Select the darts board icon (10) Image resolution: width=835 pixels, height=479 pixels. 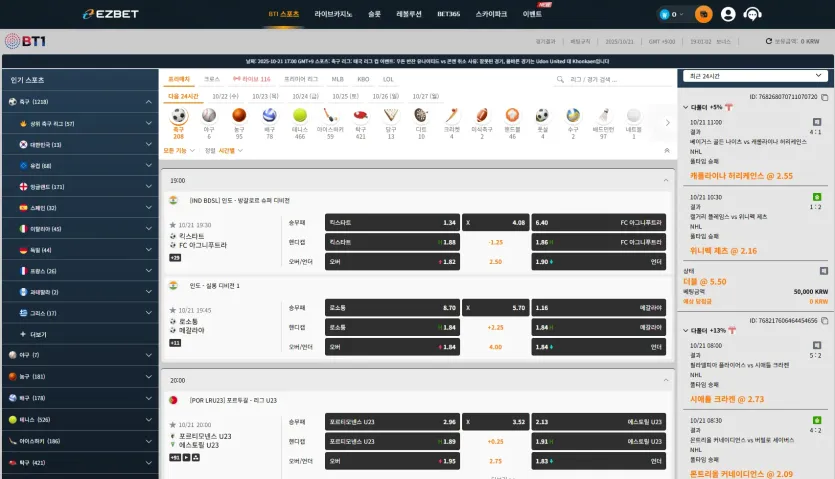point(421,116)
